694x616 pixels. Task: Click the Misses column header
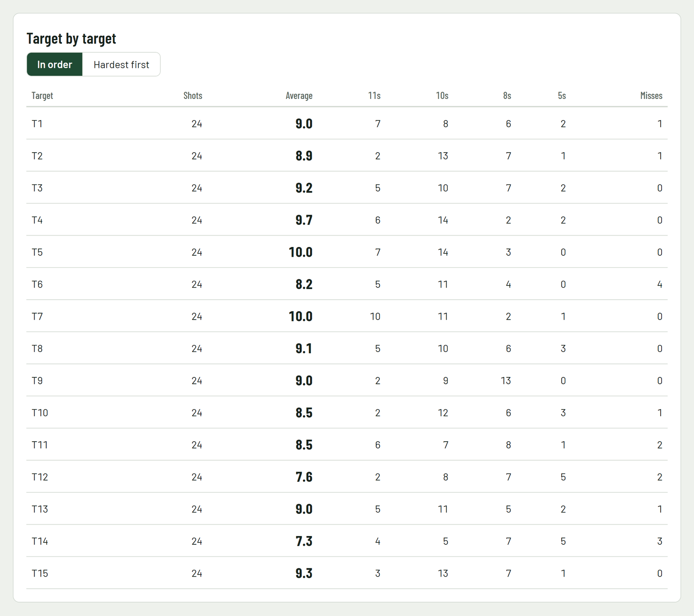[x=651, y=96]
